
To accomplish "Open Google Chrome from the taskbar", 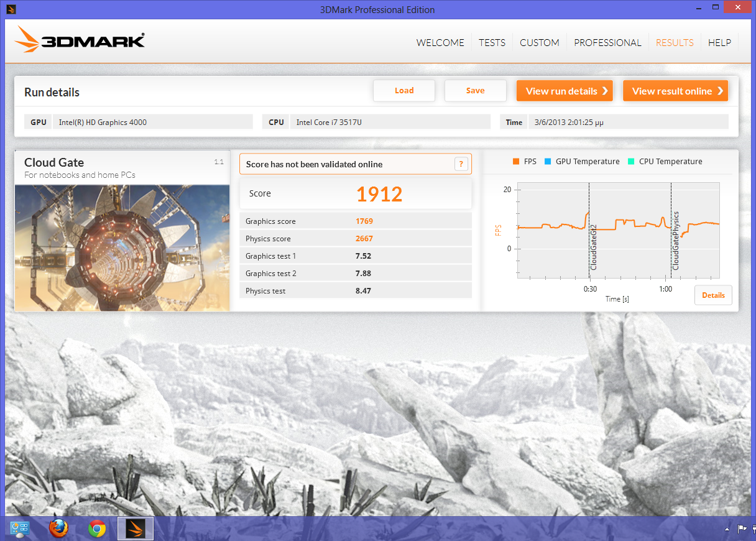I will 96,529.
